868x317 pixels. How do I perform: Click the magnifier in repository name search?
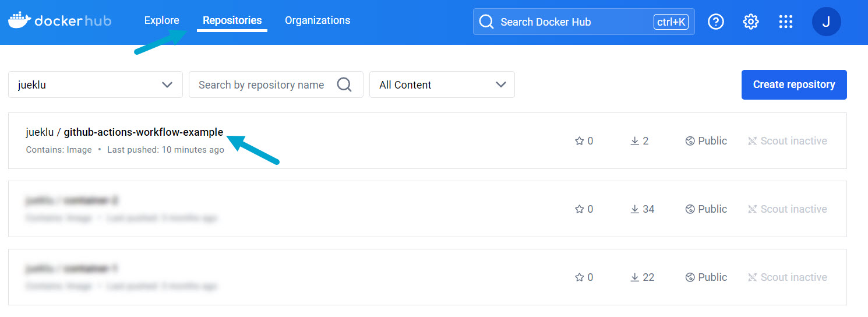(344, 84)
